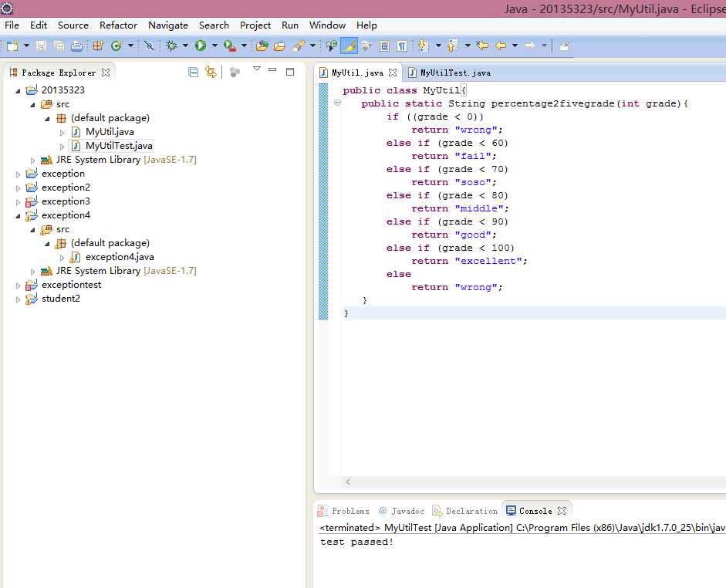Maximize the Package Explorer panel
Image resolution: width=726 pixels, height=588 pixels.
(x=290, y=71)
